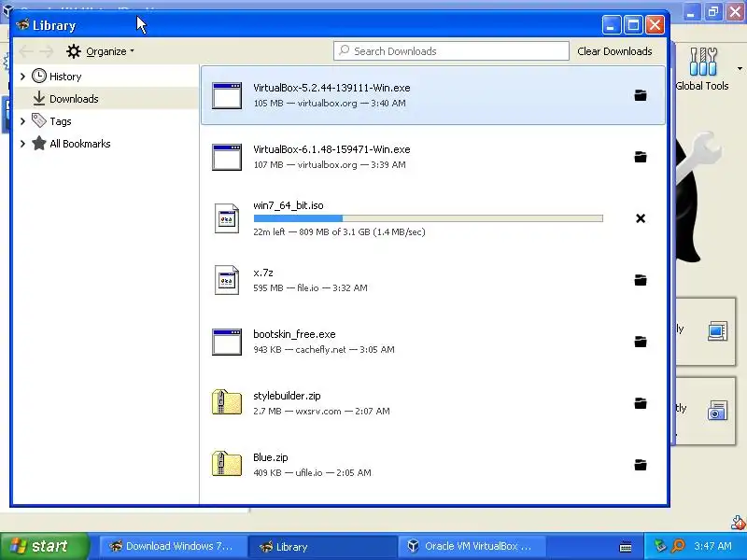This screenshot has width=747, height=560.
Task: Select Downloads in the Library sidebar
Action: [106, 99]
